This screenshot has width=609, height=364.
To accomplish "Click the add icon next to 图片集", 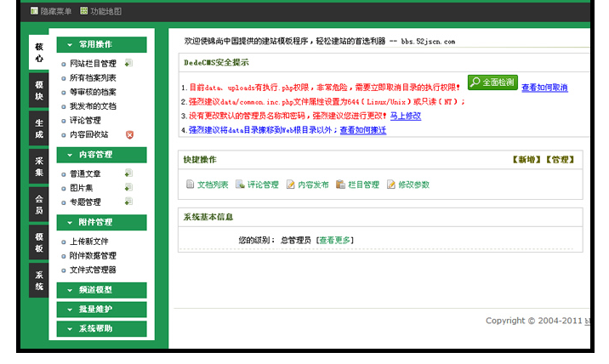I will [128, 188].
